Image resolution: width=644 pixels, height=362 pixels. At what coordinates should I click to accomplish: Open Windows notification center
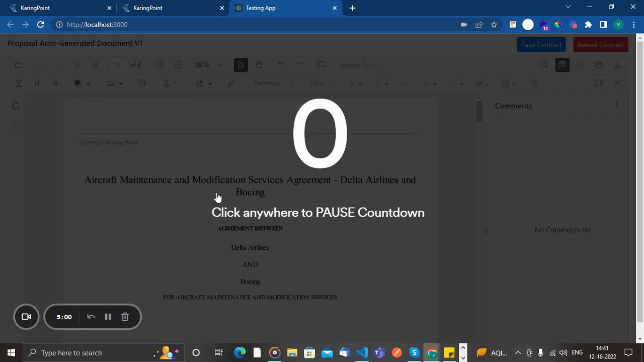click(628, 352)
